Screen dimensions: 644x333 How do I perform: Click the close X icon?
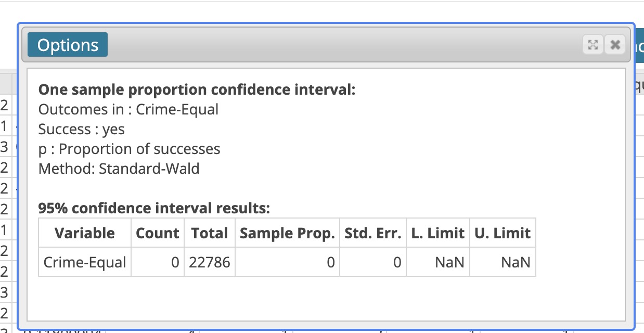point(615,45)
